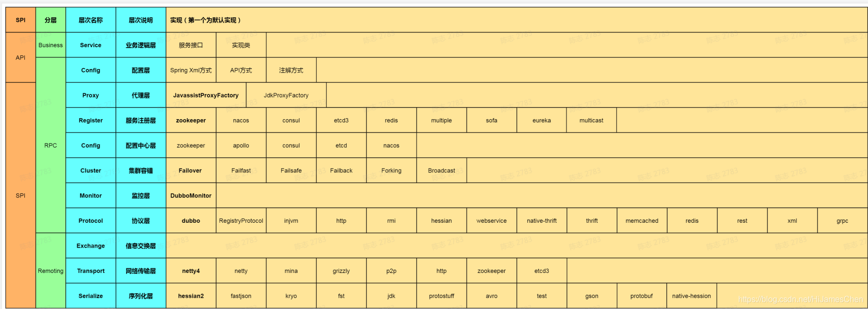Click the multicast cell
868x309 pixels.
click(591, 121)
